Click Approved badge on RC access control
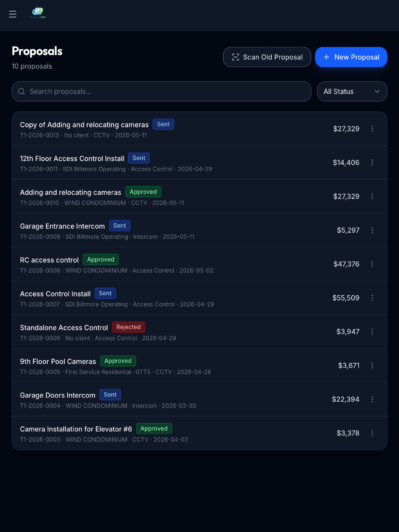Image resolution: width=399 pixels, height=532 pixels. 101,259
